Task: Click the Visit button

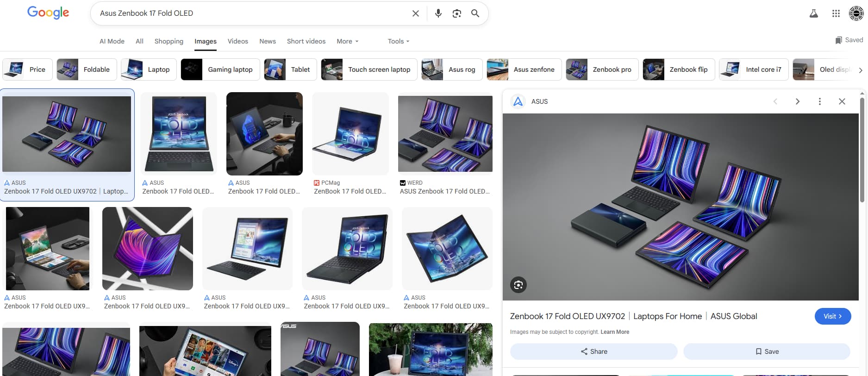Action: tap(832, 316)
